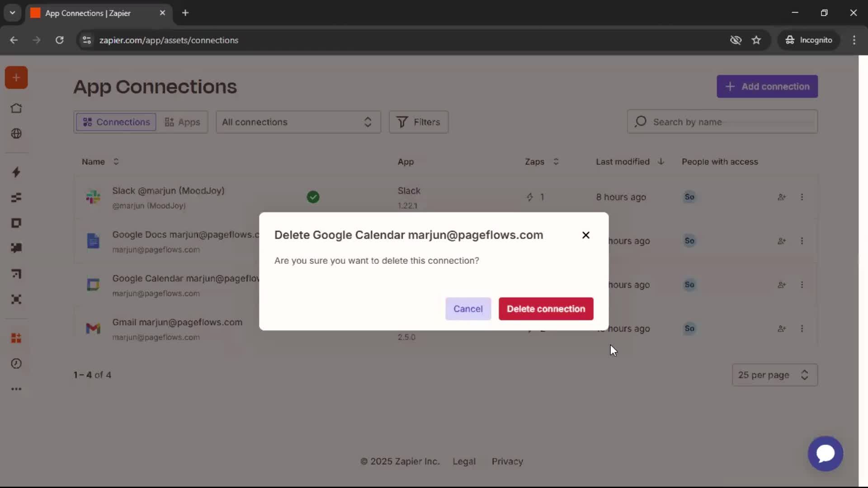
Task: Open three-dot menu on Google Docs row
Action: point(802,241)
